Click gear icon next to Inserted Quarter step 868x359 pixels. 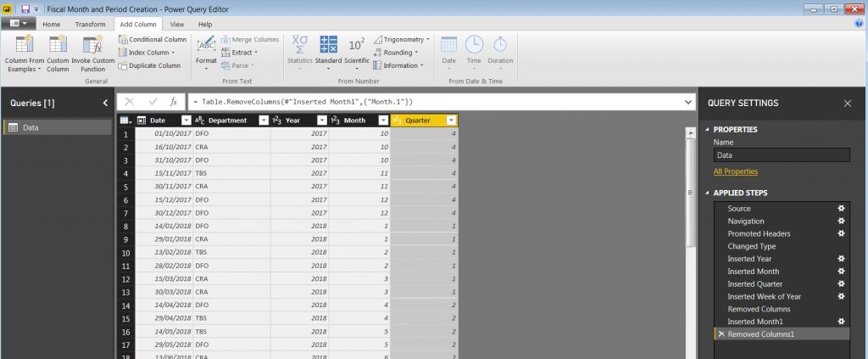(841, 284)
